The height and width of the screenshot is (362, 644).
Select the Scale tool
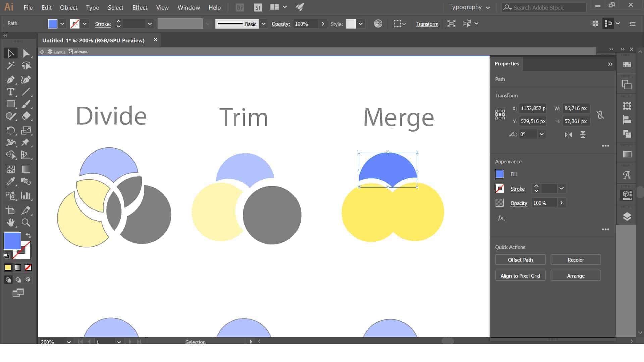pyautogui.click(x=26, y=130)
